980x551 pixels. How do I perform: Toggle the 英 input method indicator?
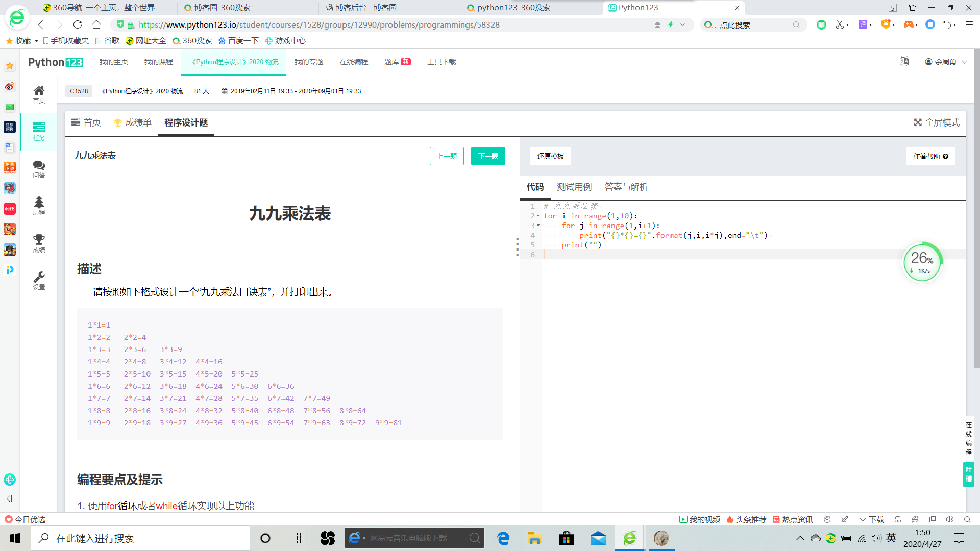(x=891, y=538)
